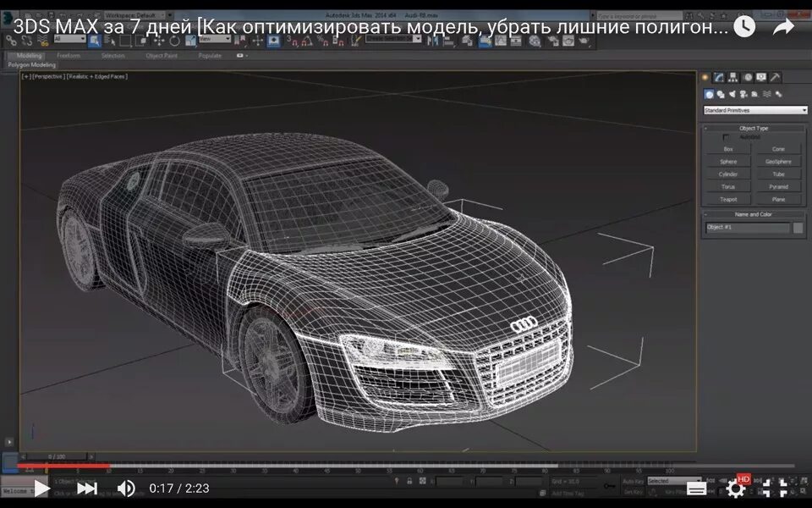Viewport: 812px width, 508px height.
Task: Select the Cameras category icon
Action: [x=743, y=94]
